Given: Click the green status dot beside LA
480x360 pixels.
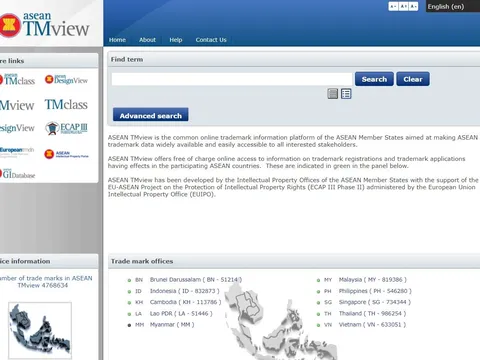Looking at the screenshot, I should tap(129, 314).
